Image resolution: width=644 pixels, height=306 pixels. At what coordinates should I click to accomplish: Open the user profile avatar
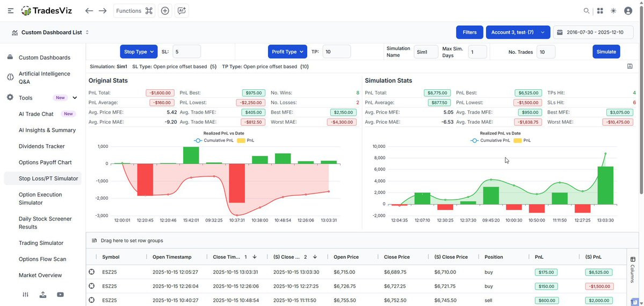[628, 11]
